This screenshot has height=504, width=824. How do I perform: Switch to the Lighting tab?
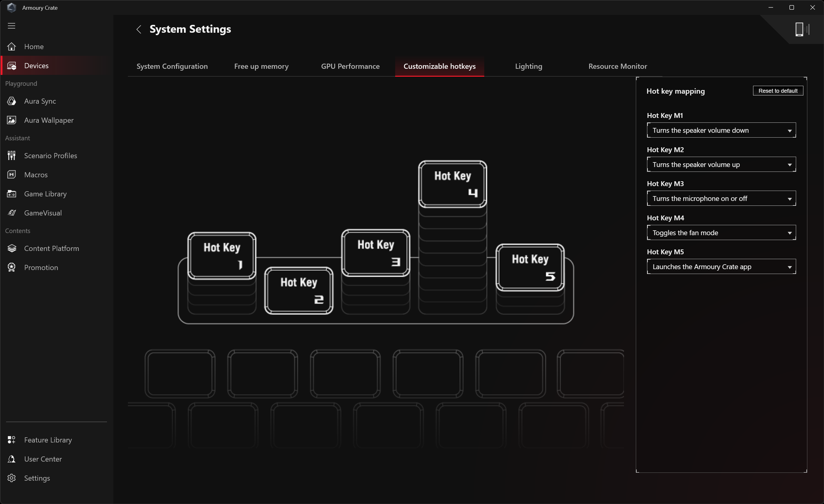click(x=529, y=66)
